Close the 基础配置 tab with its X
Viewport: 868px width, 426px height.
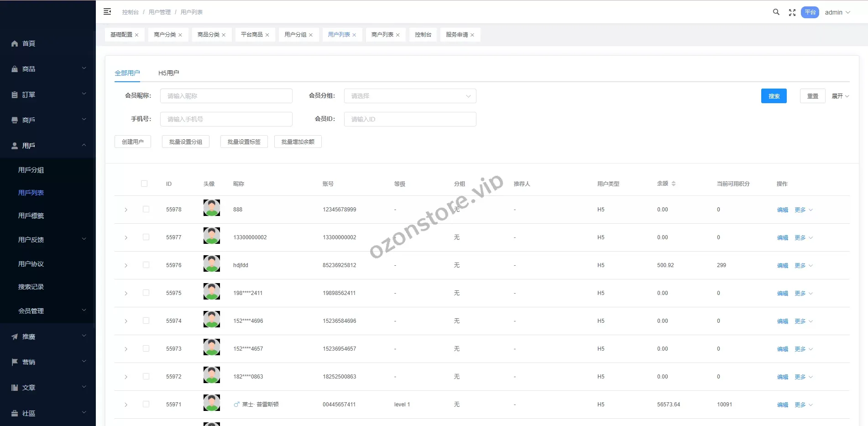pos(136,35)
